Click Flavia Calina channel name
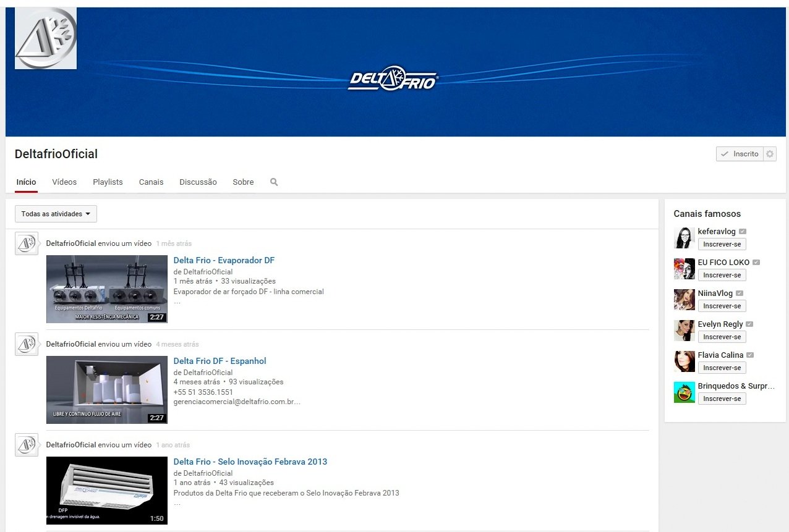This screenshot has height=532, width=789. coord(721,355)
